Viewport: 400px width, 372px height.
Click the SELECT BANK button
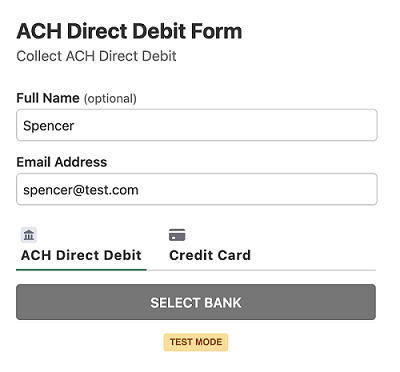click(196, 302)
